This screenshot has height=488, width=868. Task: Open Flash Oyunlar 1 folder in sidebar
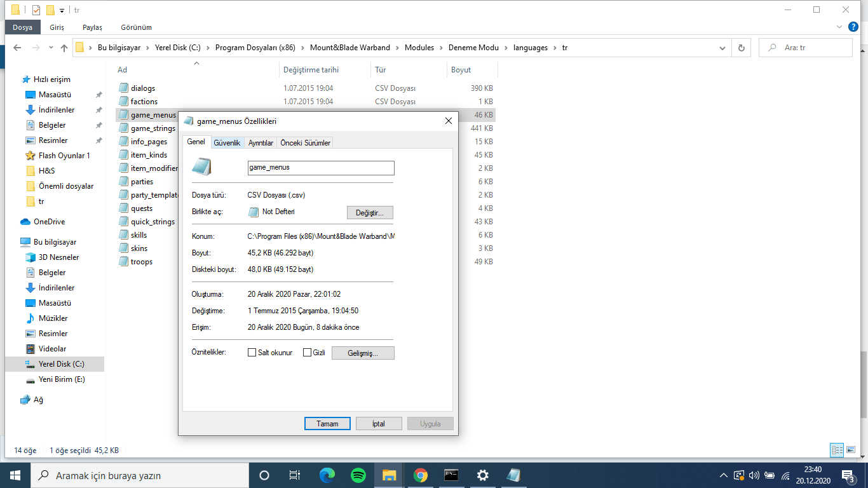pyautogui.click(x=64, y=156)
